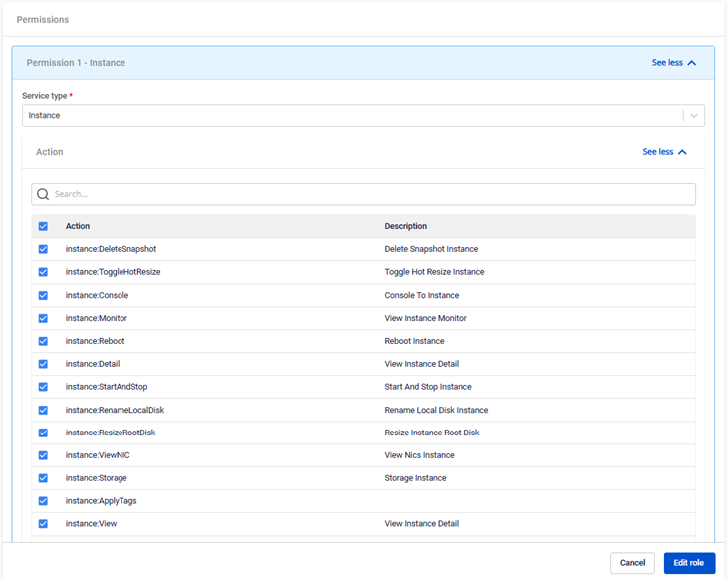Uncheck the instance:ToggleHotResize checkbox

(43, 272)
